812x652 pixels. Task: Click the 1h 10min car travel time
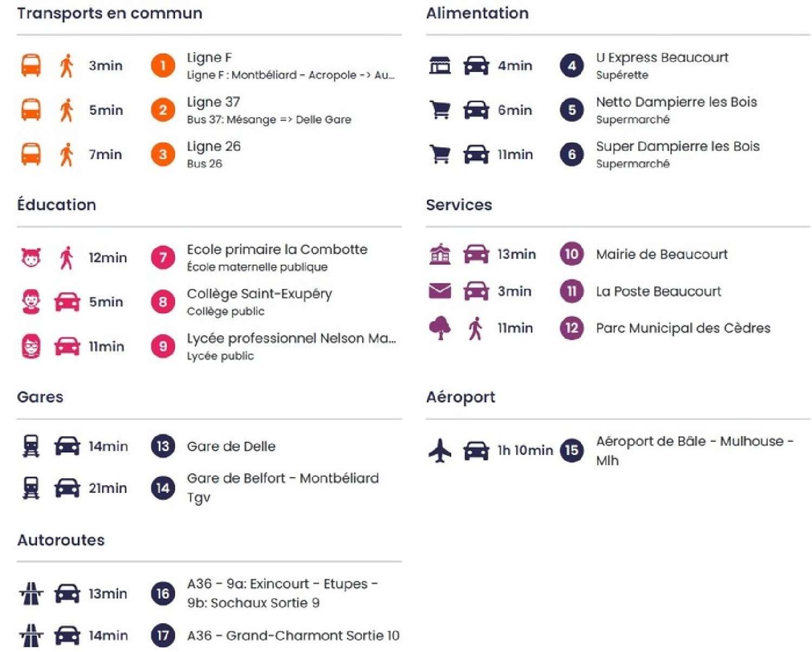[x=525, y=451]
